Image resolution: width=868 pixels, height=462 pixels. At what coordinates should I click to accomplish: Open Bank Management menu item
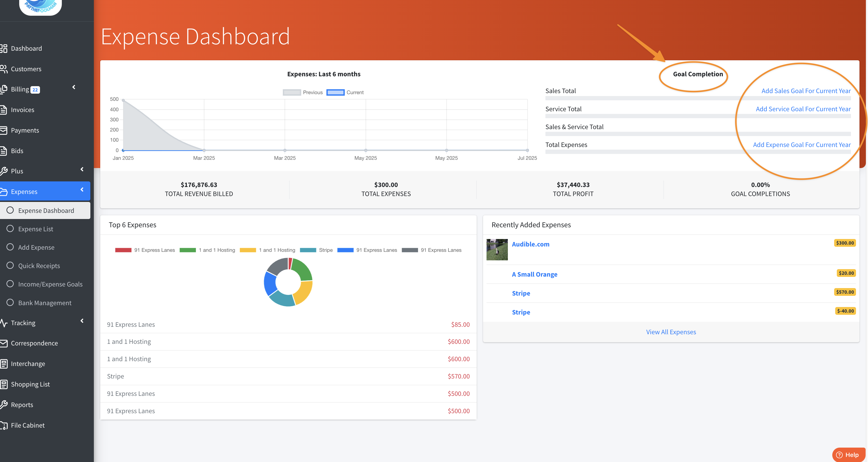coord(45,303)
